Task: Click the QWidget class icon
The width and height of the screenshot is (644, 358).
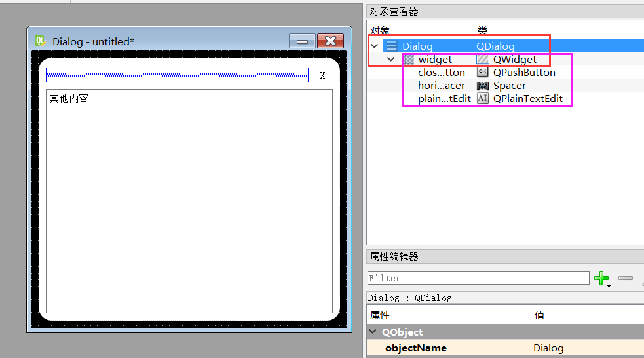Action: point(483,60)
